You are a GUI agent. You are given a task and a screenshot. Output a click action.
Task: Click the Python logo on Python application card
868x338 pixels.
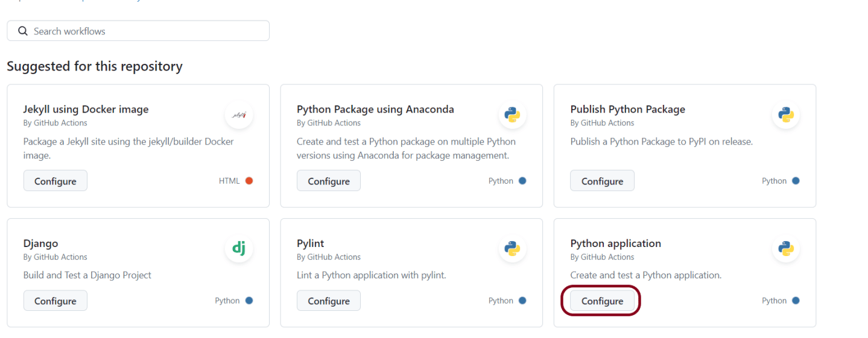click(785, 248)
